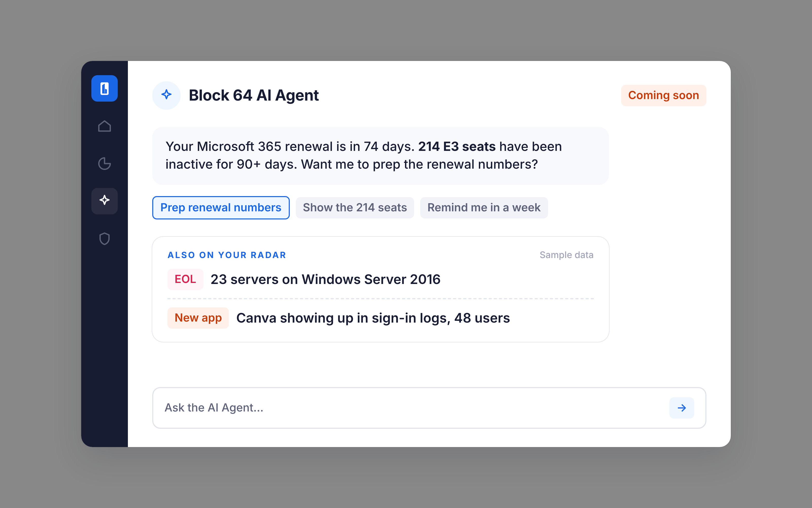Open Canva showing up in sign-in logs item

pos(381,318)
